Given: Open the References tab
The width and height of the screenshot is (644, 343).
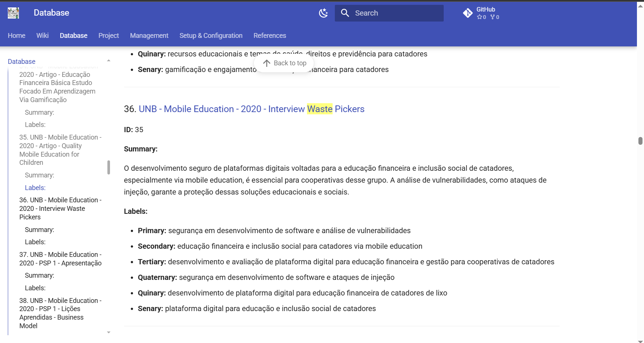Looking at the screenshot, I should [x=269, y=36].
